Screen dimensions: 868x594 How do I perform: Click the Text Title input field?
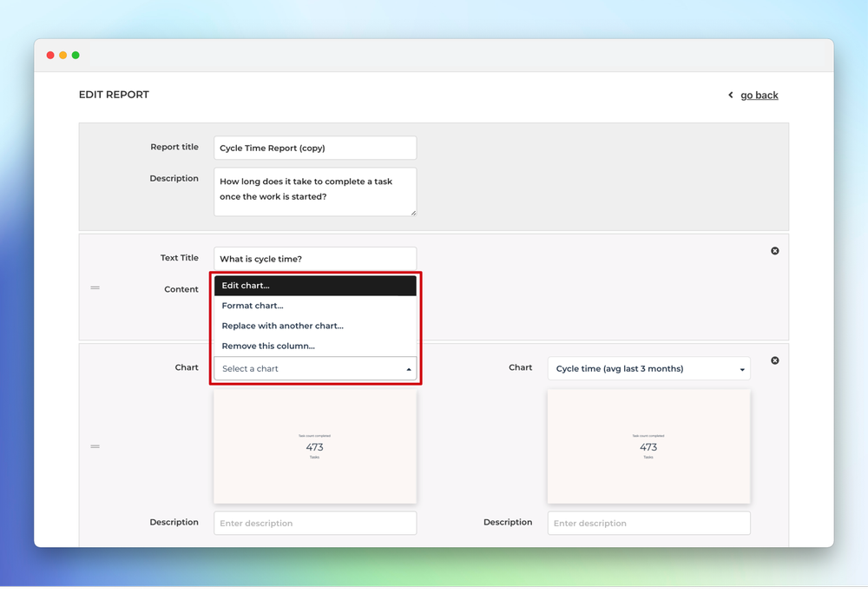coord(315,259)
